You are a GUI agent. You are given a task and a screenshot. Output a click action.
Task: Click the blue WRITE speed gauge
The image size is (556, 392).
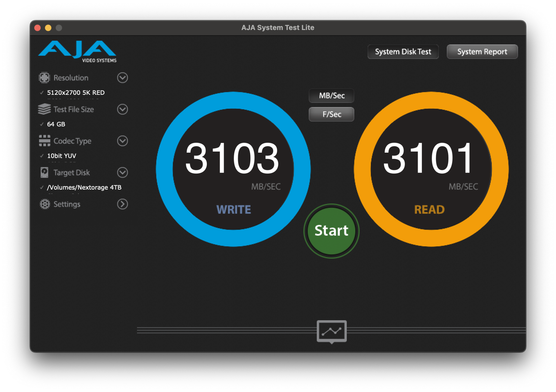point(233,169)
